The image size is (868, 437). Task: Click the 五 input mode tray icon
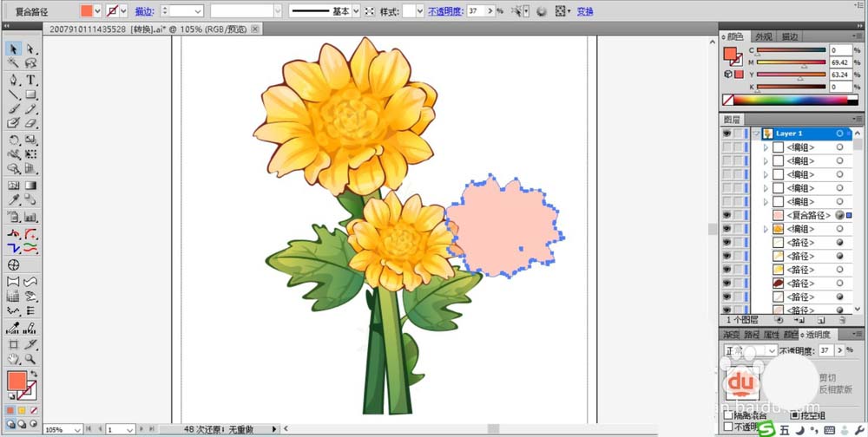[x=785, y=430]
